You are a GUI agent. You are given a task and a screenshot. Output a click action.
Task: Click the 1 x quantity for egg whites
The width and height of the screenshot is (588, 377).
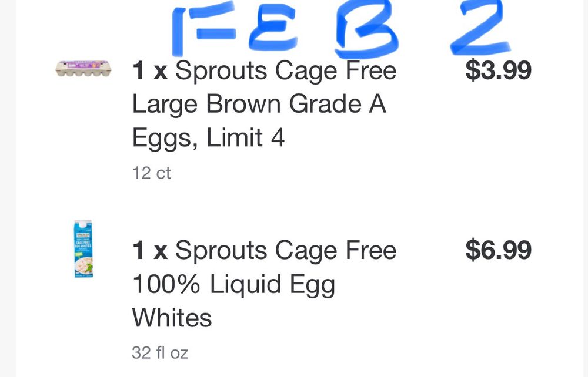coord(150,251)
